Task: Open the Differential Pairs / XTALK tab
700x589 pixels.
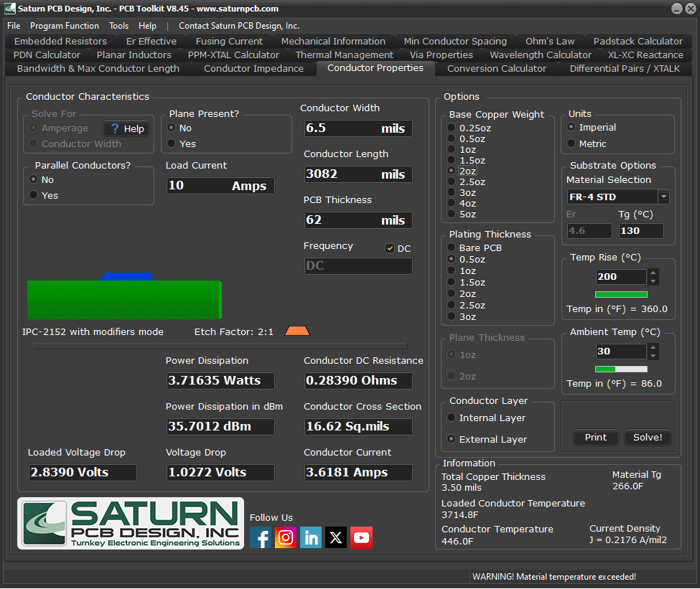Action: click(x=625, y=69)
